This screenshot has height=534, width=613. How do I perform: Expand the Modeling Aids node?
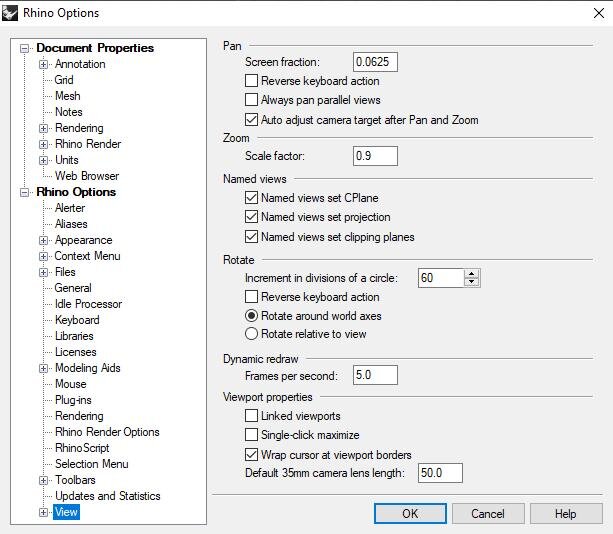[x=43, y=368]
